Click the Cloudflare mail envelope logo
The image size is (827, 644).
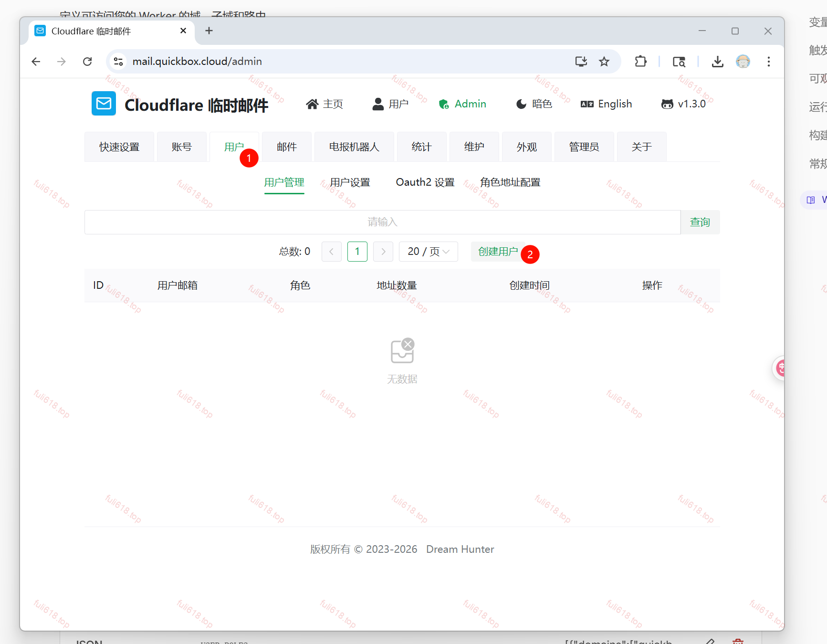coord(104,104)
